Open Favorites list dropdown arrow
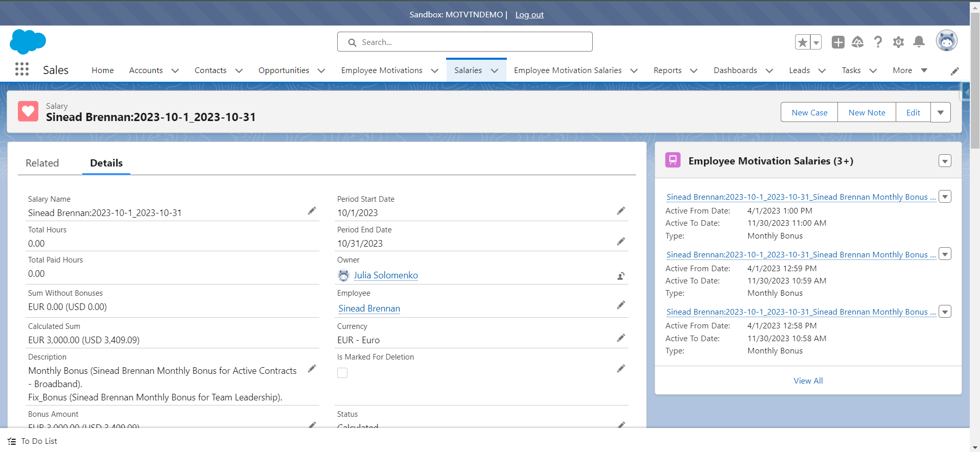 pyautogui.click(x=816, y=42)
